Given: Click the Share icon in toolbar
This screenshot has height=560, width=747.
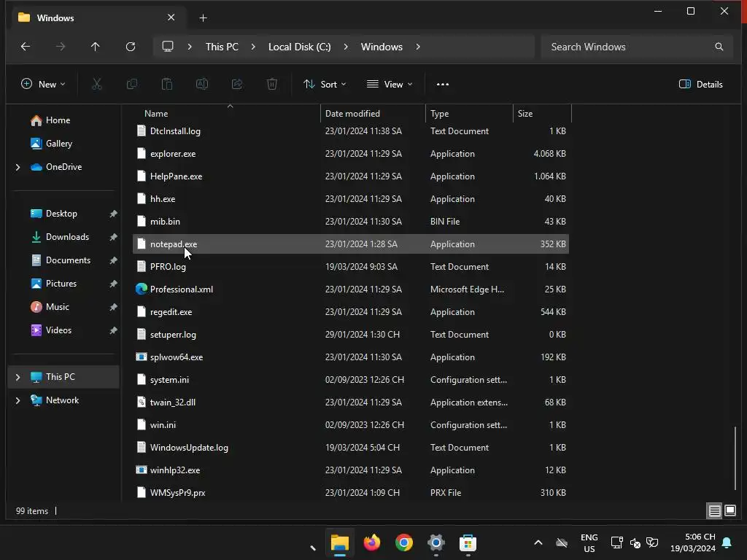Looking at the screenshot, I should (x=237, y=85).
